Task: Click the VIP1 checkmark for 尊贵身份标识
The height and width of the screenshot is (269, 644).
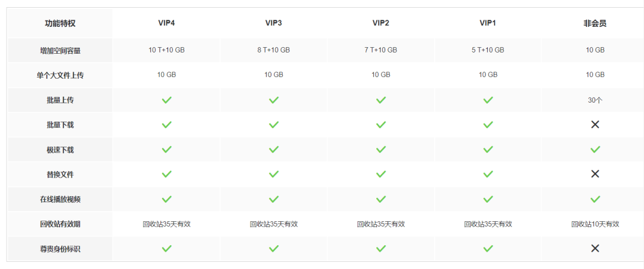Action: 488,249
